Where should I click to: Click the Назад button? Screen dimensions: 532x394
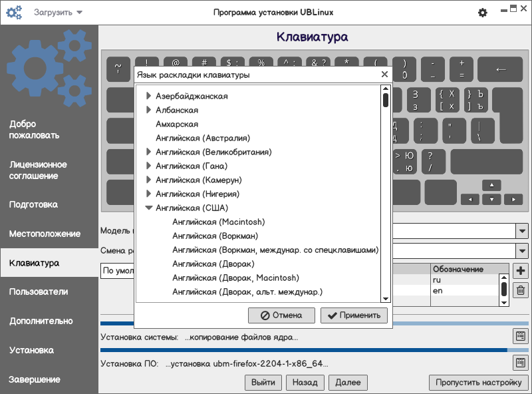pyautogui.click(x=305, y=383)
